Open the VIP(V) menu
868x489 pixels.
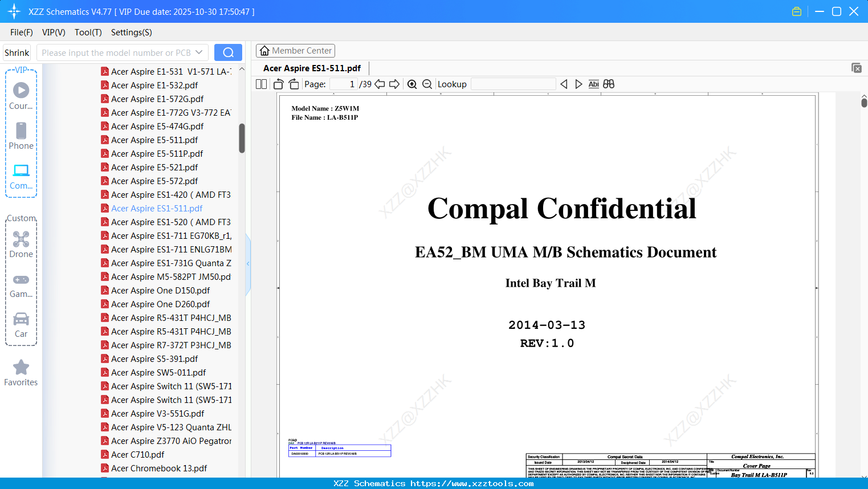pos(54,32)
